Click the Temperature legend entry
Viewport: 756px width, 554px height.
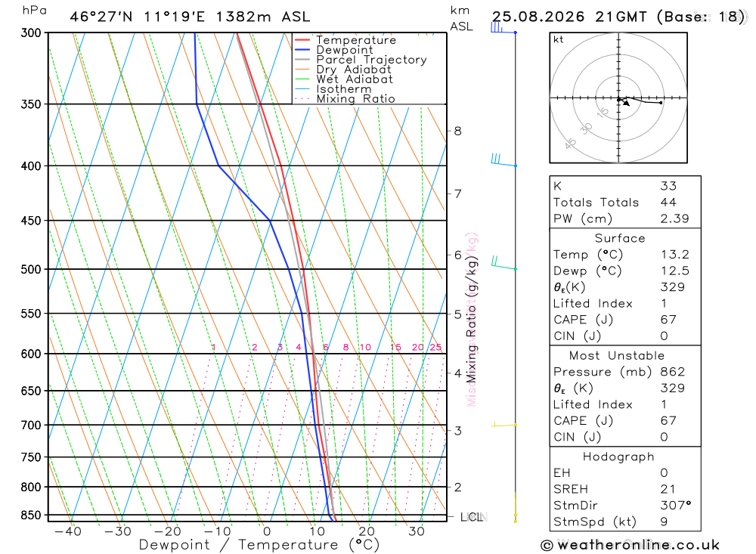click(345, 40)
